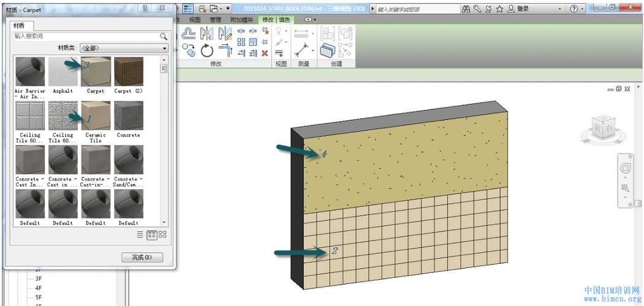Switch material browser to medium thumbnail view
This screenshot has height=306, width=644.
point(152,234)
